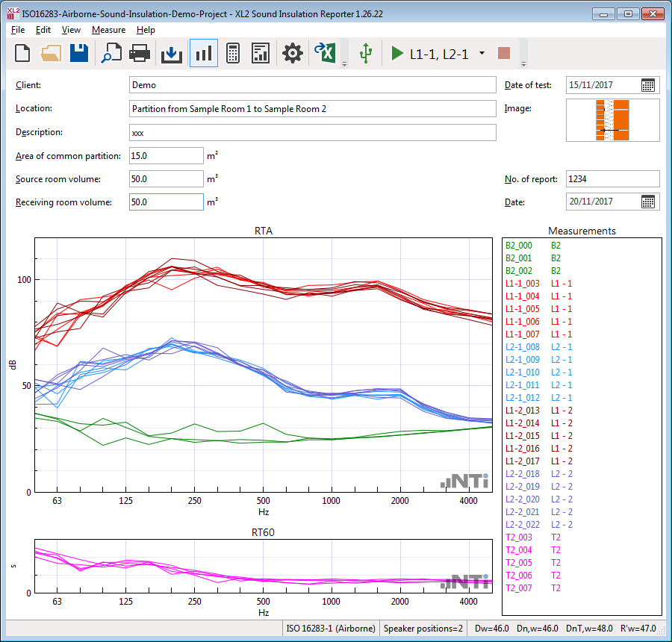
Task: Start playback of L1-1, L2-1
Action: coord(397,53)
